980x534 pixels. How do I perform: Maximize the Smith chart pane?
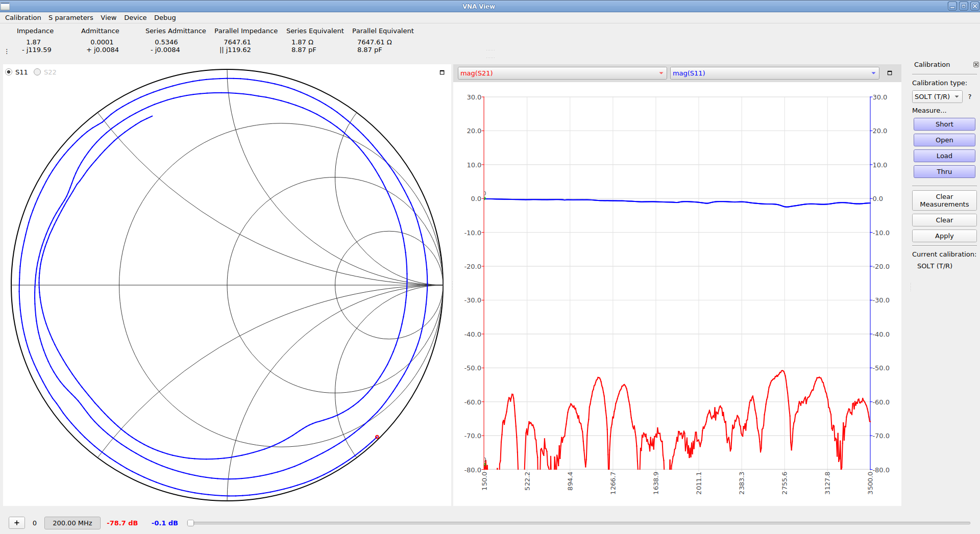click(442, 72)
